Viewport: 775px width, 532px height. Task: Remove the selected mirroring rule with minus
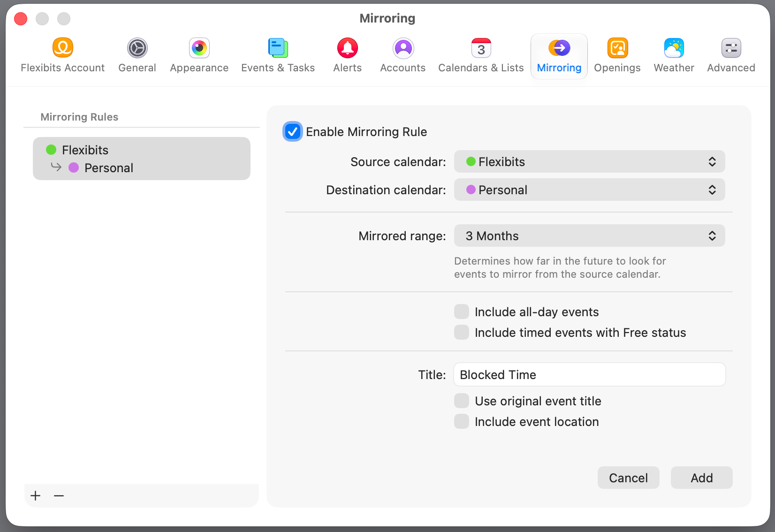(x=59, y=496)
